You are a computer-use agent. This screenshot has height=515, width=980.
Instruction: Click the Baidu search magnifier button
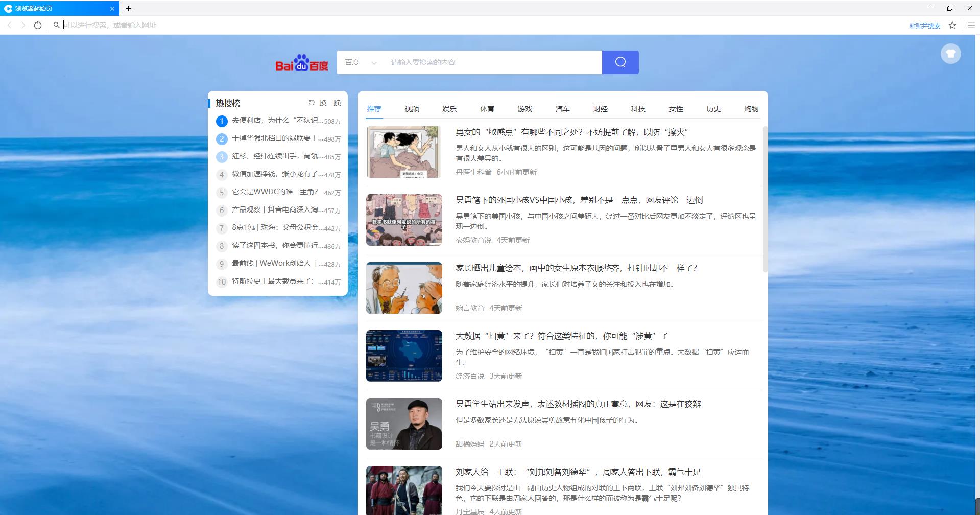click(620, 62)
